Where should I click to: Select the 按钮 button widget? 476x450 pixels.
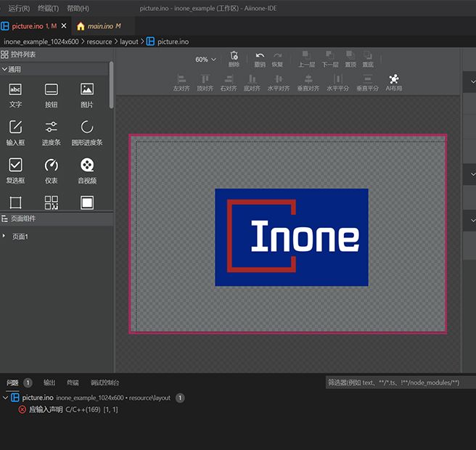coord(52,95)
